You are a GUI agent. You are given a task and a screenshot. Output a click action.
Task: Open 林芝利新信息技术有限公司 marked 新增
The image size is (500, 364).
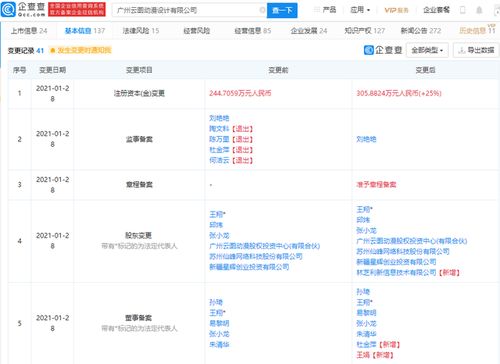point(396,273)
